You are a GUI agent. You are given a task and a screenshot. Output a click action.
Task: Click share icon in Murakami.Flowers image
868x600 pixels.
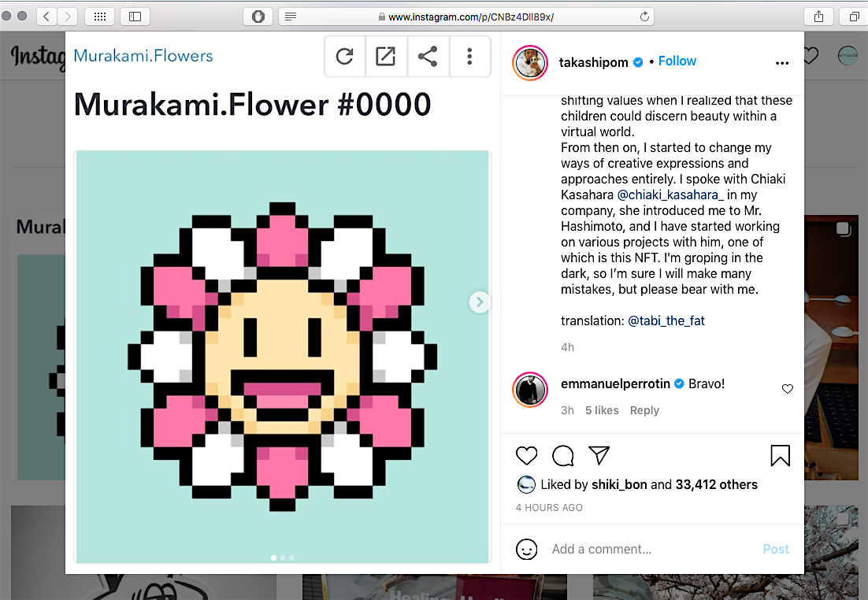pyautogui.click(x=428, y=56)
